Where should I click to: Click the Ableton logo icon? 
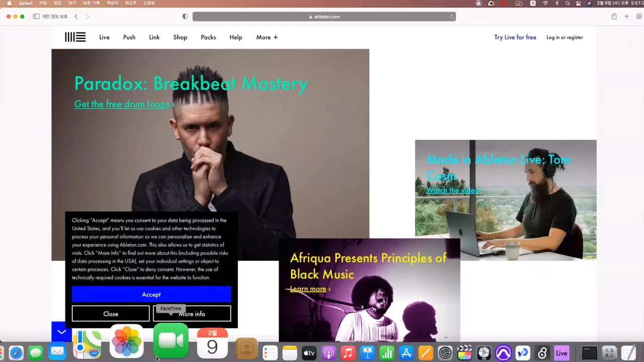click(x=75, y=37)
